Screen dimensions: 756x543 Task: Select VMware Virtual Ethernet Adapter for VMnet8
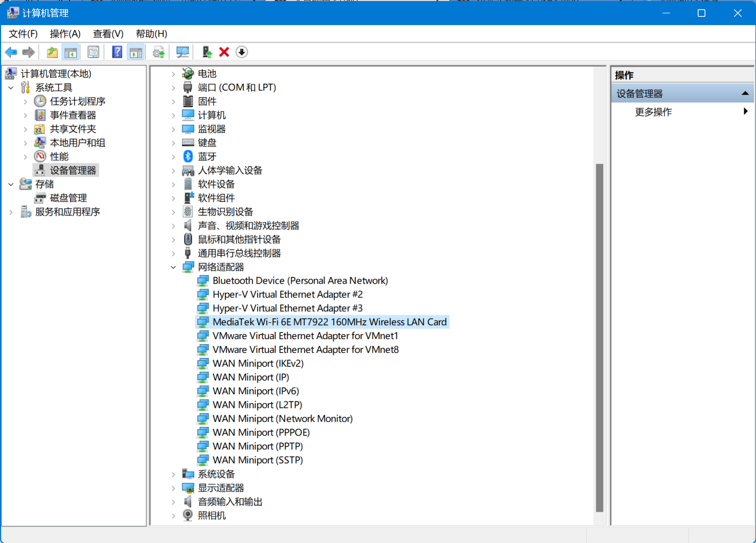tap(306, 350)
